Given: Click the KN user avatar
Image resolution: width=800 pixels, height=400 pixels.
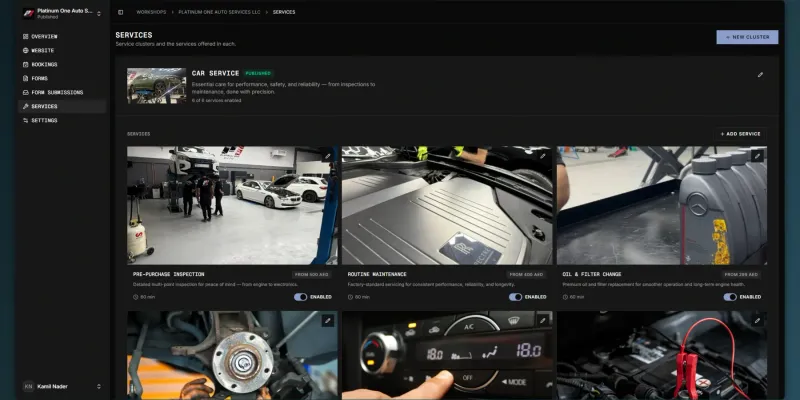Looking at the screenshot, I should click(29, 387).
